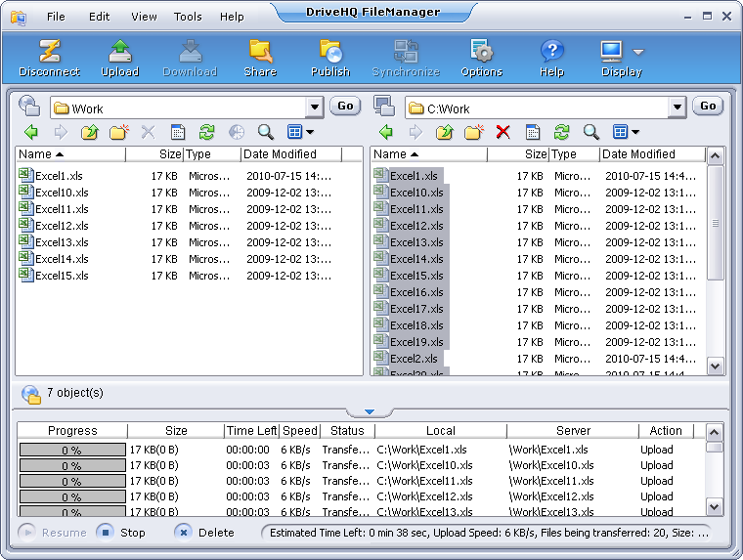Collapse the transfer panel with the blue arrow
The width and height of the screenshot is (743, 560).
370,411
